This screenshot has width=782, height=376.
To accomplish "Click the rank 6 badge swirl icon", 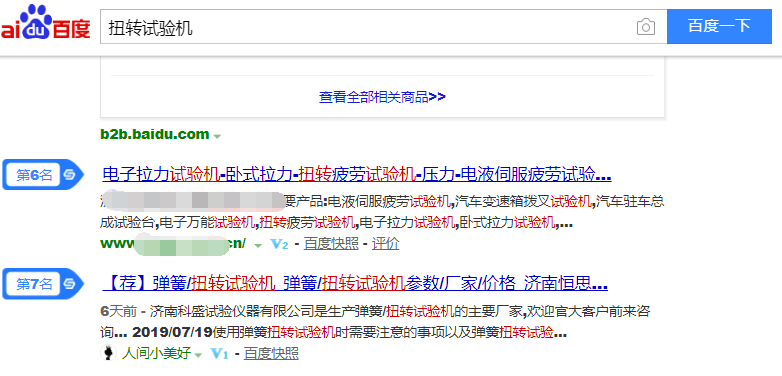I will pos(68,175).
